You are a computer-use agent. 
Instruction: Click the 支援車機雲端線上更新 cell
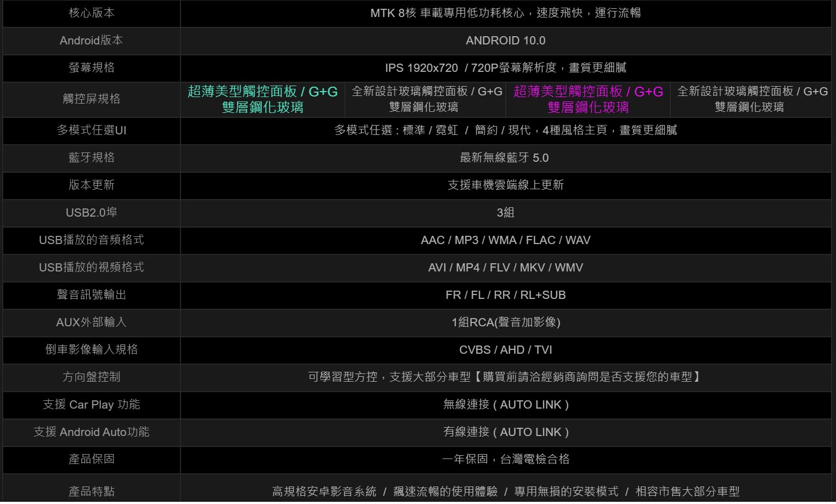coord(505,185)
